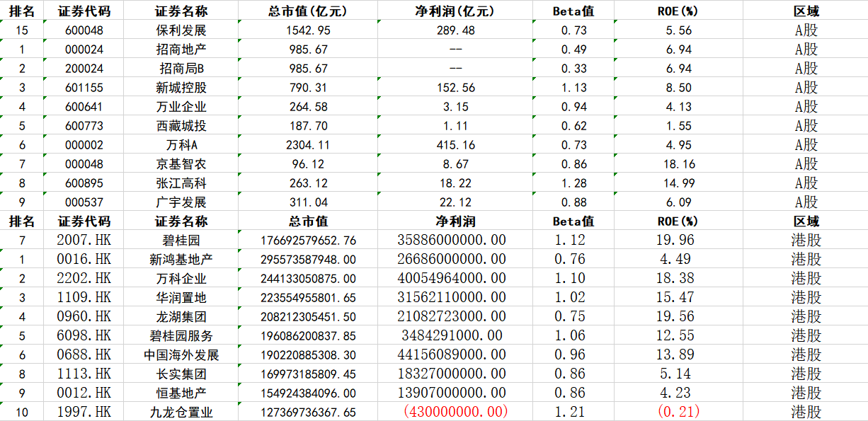Select the 碧桂园服务 cell
This screenshot has width=868, height=421.
[181, 336]
